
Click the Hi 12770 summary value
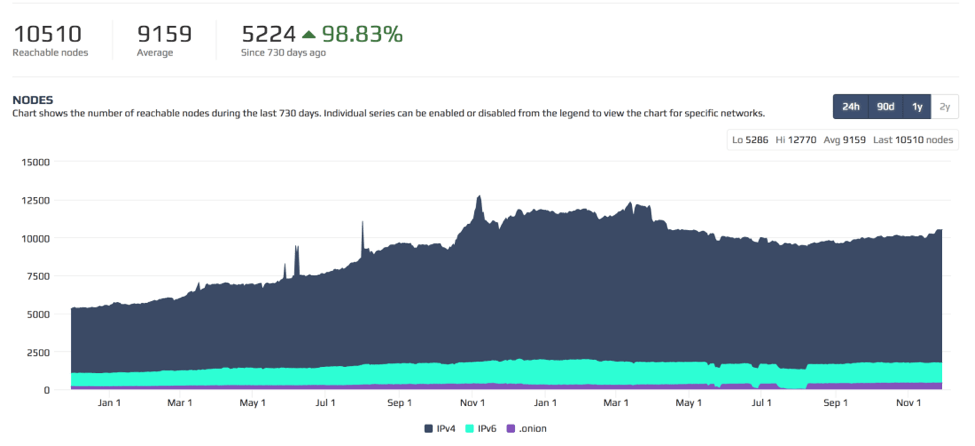point(796,140)
